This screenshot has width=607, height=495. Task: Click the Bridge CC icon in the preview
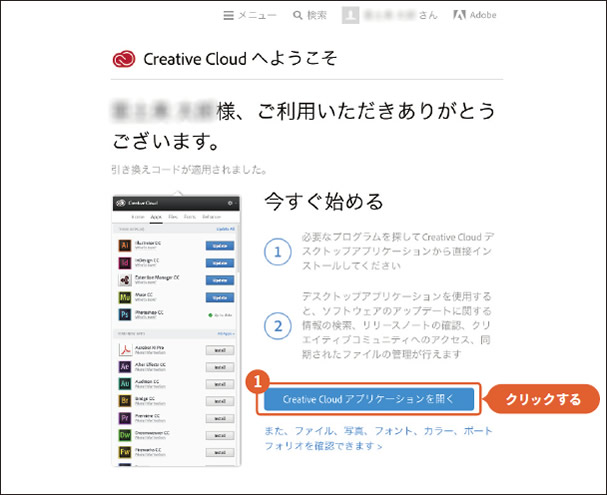tap(125, 401)
